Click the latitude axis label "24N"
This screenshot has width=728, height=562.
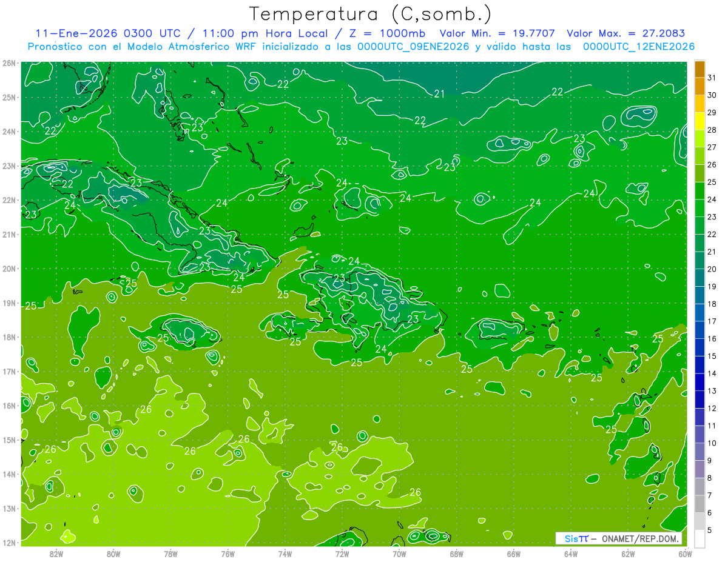coord(8,132)
